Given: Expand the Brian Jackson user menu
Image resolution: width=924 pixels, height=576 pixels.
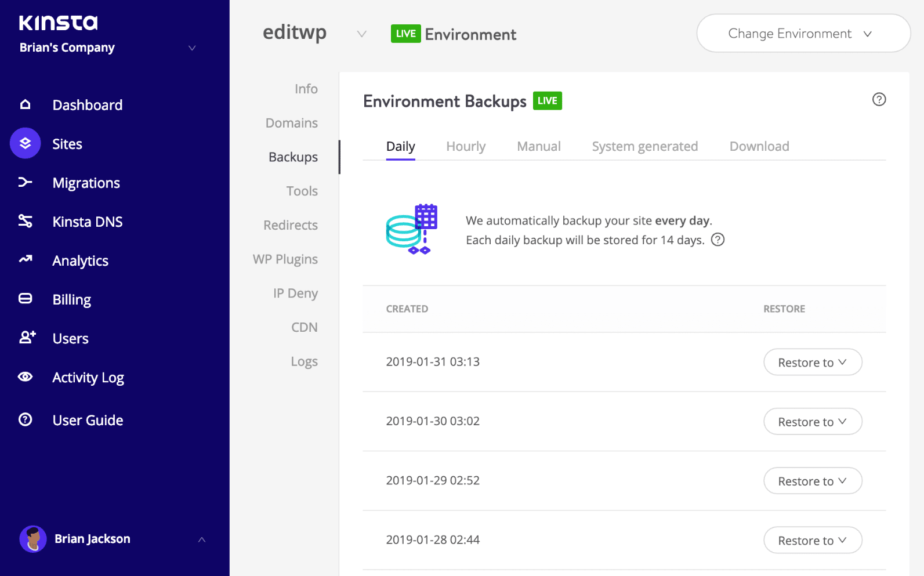Looking at the screenshot, I should [x=202, y=539].
